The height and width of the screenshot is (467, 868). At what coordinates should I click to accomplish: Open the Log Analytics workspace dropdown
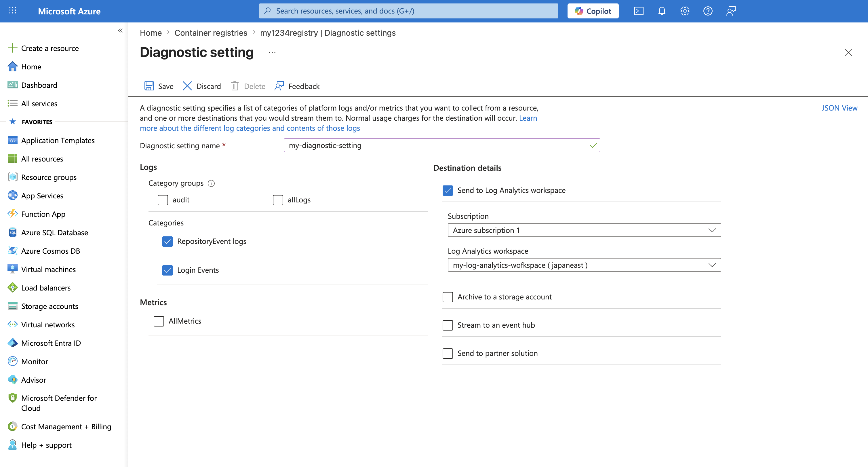(x=584, y=265)
